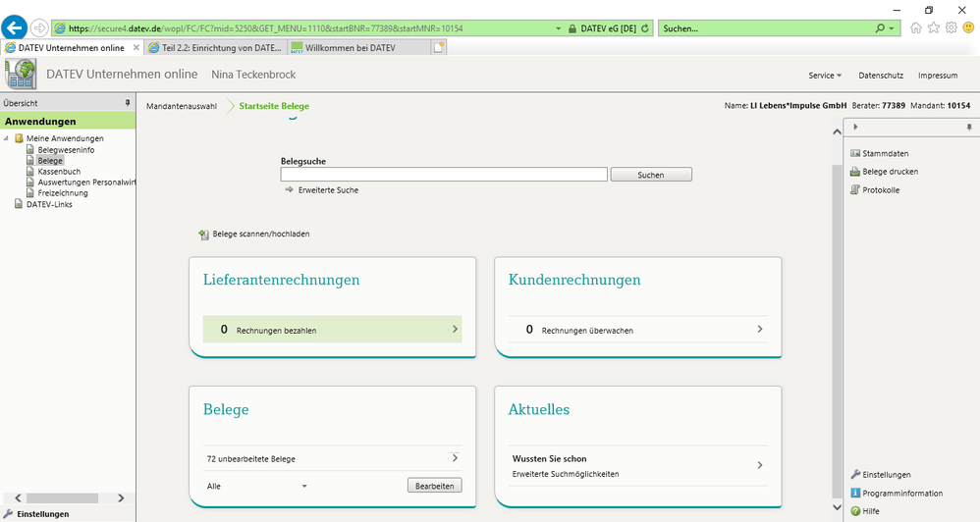
Task: Click into the Belegsuche input field
Action: click(444, 175)
